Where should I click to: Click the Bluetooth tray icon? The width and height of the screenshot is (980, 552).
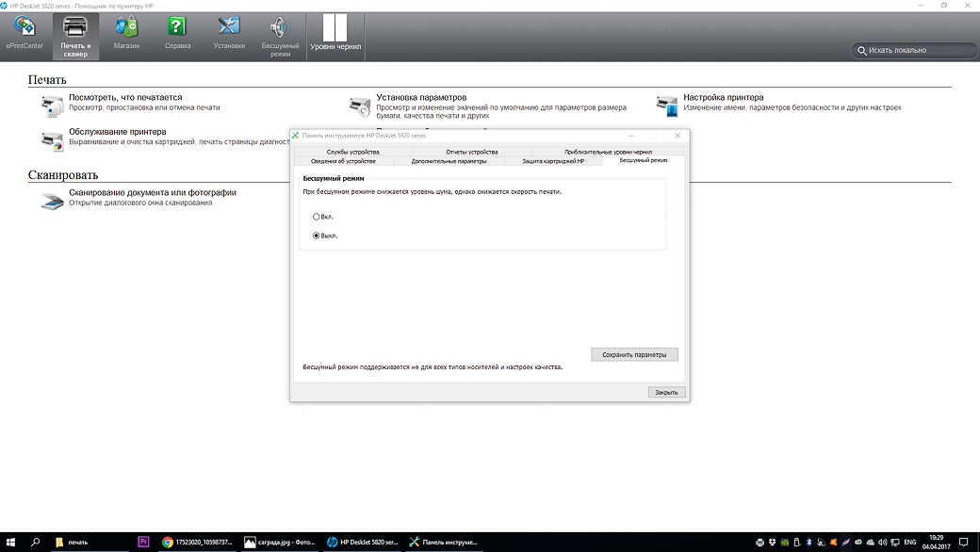coord(808,542)
